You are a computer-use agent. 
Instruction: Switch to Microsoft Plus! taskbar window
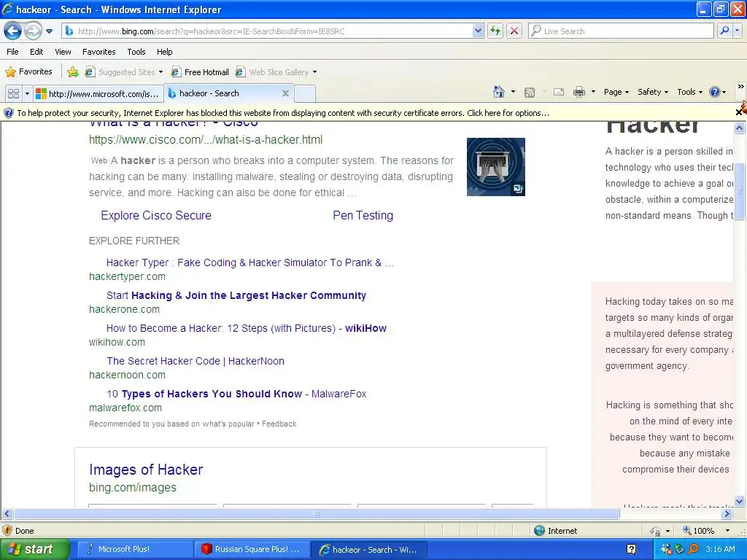[x=134, y=549]
